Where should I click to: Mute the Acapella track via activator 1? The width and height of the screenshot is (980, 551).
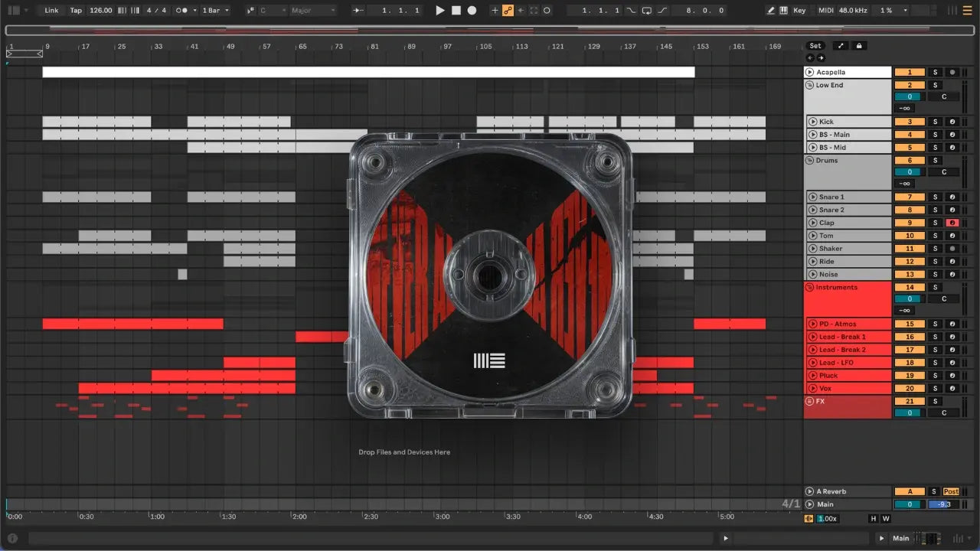[x=910, y=72]
